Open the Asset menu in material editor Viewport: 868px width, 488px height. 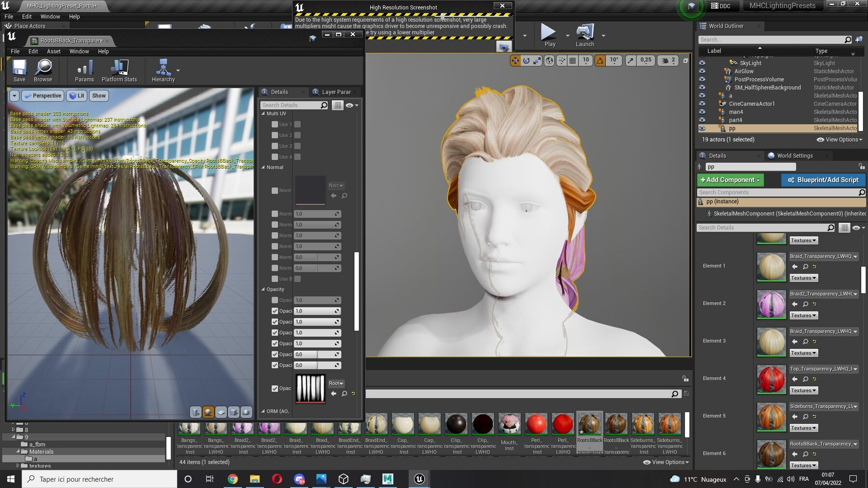point(54,51)
